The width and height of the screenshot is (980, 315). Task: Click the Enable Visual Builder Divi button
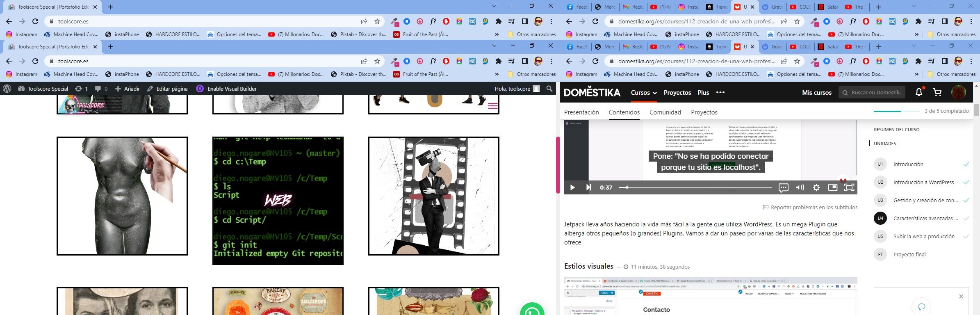click(x=226, y=89)
